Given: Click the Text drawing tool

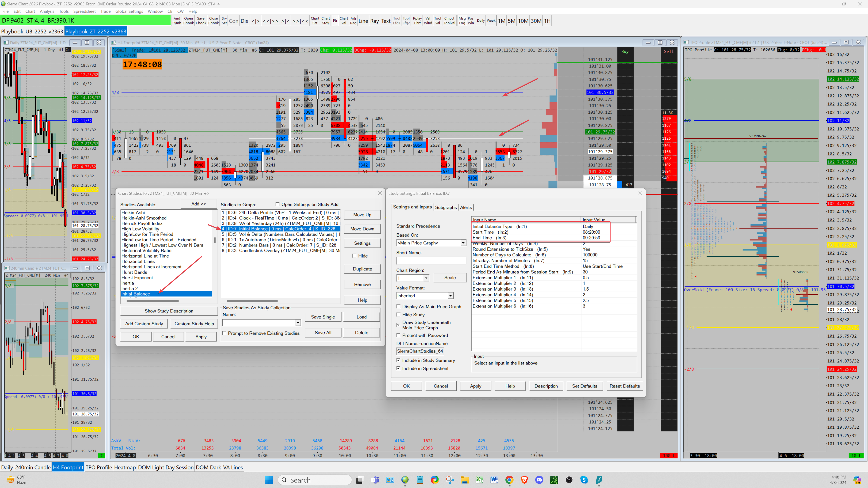Looking at the screenshot, I should click(x=386, y=21).
